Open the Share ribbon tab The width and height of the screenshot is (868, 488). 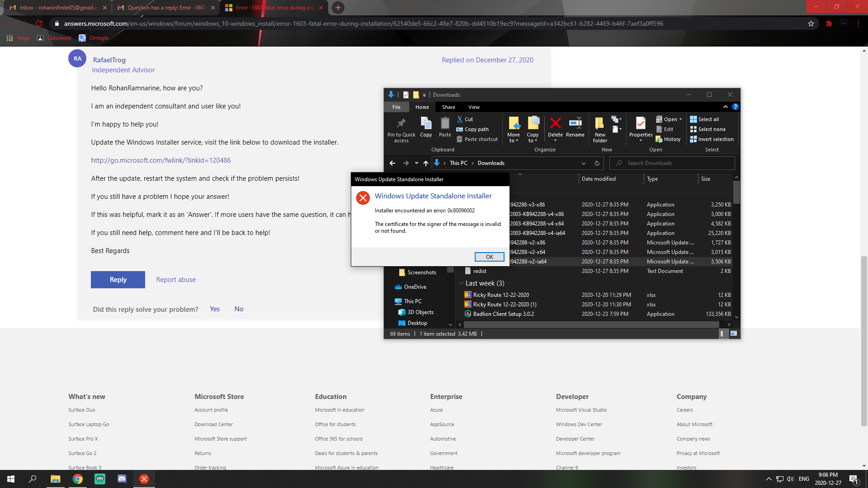pos(448,107)
